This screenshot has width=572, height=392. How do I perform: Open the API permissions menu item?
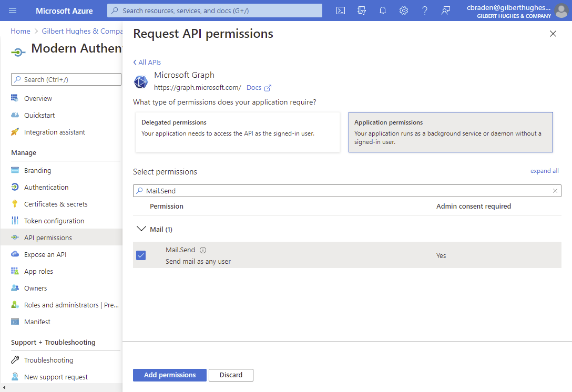click(48, 238)
